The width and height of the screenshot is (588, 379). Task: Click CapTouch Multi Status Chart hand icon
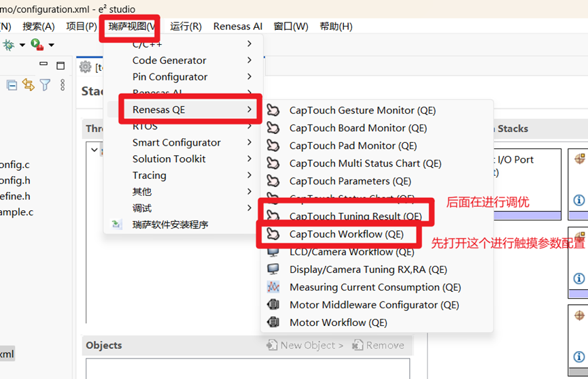(273, 163)
